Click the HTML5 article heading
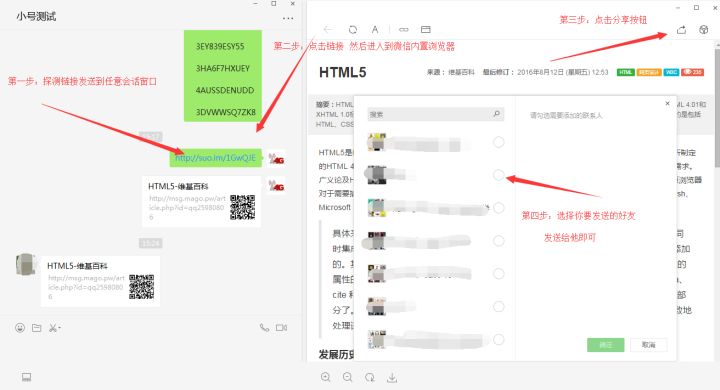This screenshot has width=720, height=390. click(343, 73)
